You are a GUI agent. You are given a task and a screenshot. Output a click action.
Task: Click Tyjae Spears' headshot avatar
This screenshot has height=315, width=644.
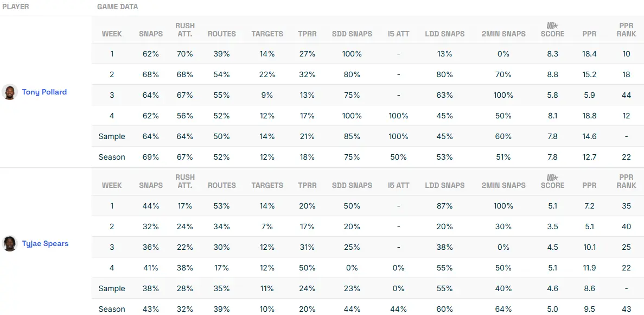pyautogui.click(x=10, y=244)
